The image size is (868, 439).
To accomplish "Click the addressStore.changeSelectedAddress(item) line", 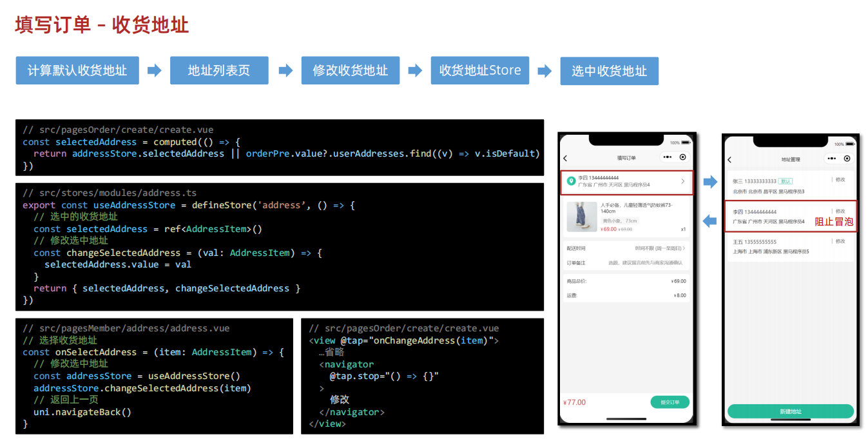I will [142, 388].
